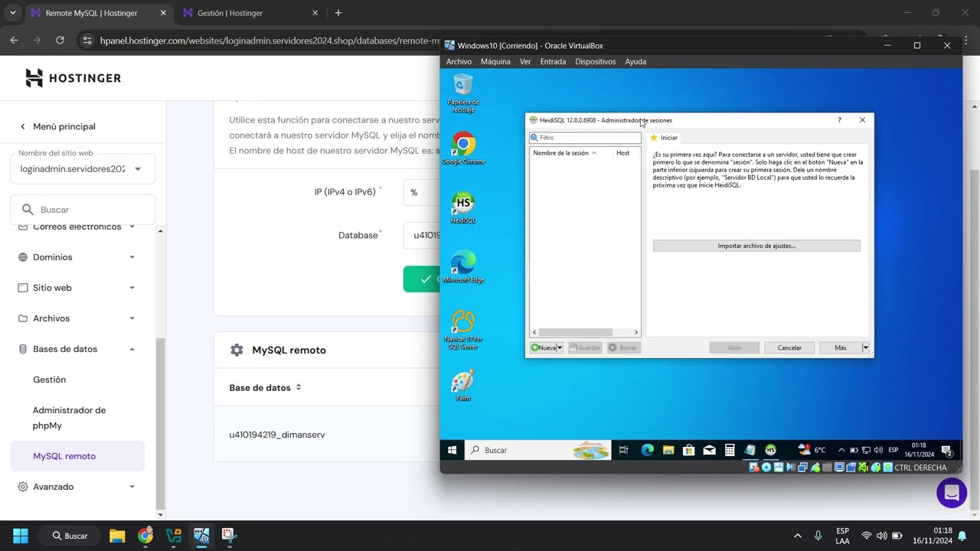The image size is (980, 551).
Task: Open VirtualBox Dispositivos menu
Action: (596, 61)
